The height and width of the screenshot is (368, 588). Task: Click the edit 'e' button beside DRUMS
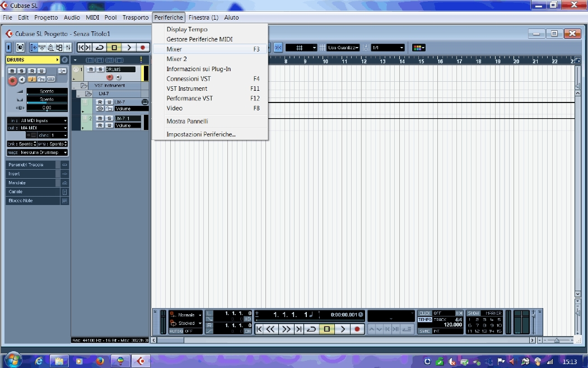click(x=64, y=59)
